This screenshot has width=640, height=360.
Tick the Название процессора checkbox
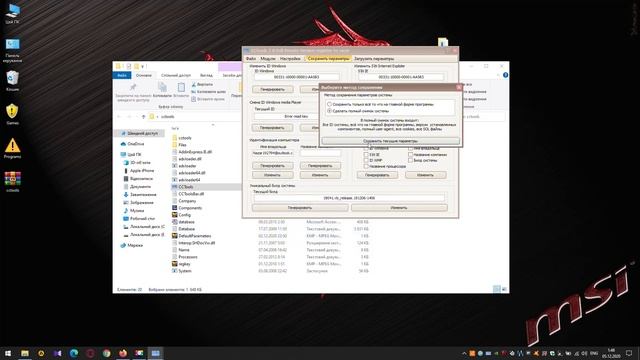click(366, 167)
